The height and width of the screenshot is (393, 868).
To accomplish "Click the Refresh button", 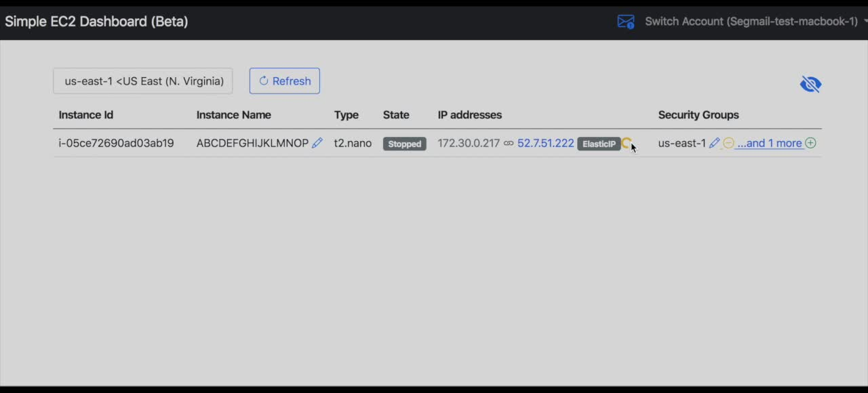I will [284, 81].
